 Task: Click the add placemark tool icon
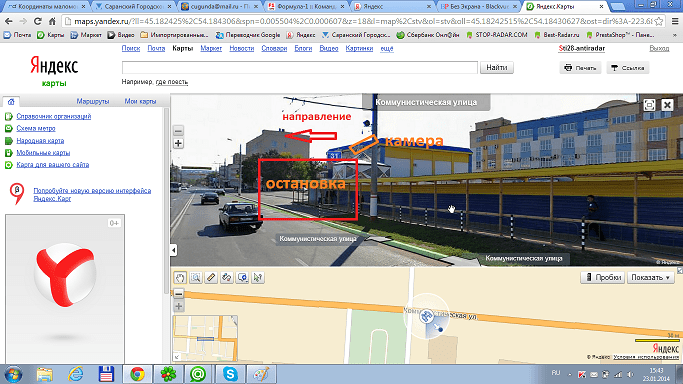243,277
